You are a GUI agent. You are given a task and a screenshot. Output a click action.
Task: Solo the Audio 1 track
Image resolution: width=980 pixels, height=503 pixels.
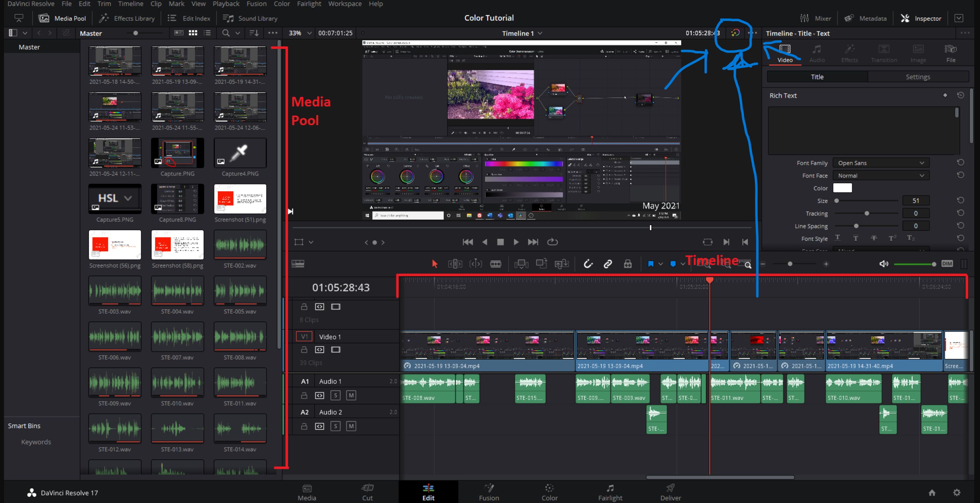click(x=335, y=395)
